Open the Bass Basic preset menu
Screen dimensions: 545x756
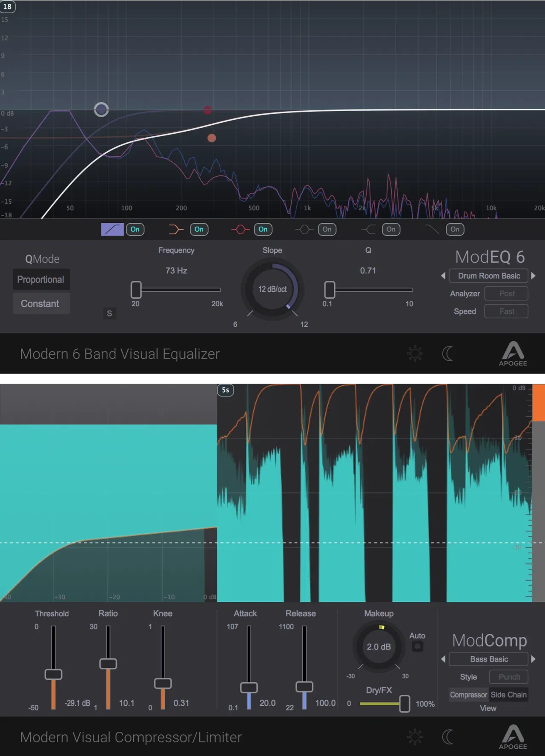[489, 659]
